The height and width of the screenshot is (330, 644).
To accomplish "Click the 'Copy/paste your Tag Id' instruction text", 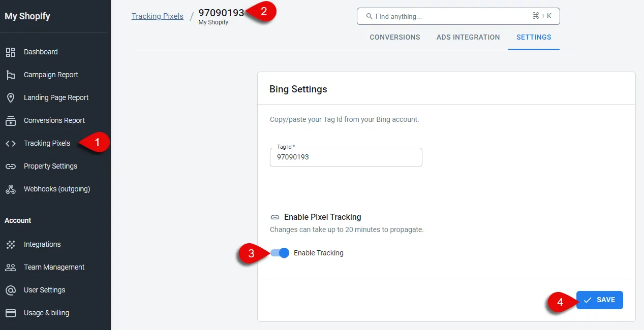I will tap(344, 120).
